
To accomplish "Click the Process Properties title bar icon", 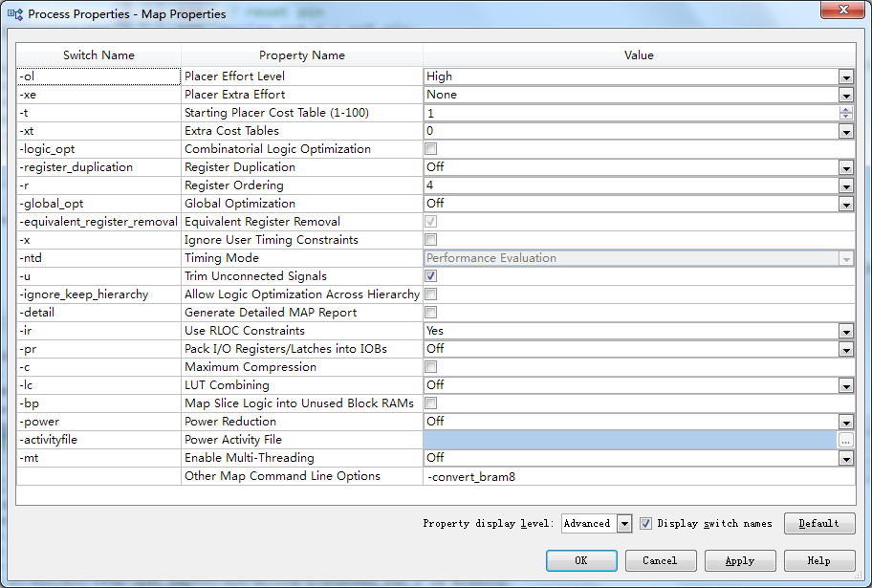I will (x=14, y=13).
